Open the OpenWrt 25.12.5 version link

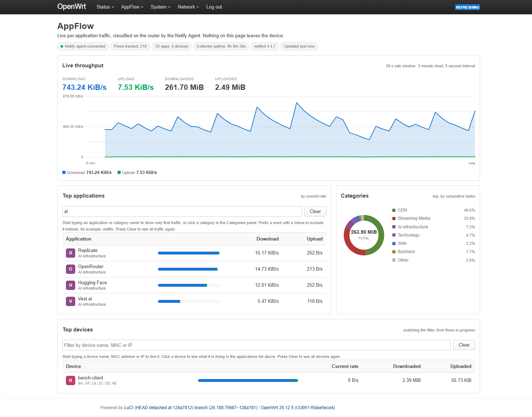pos(298,408)
